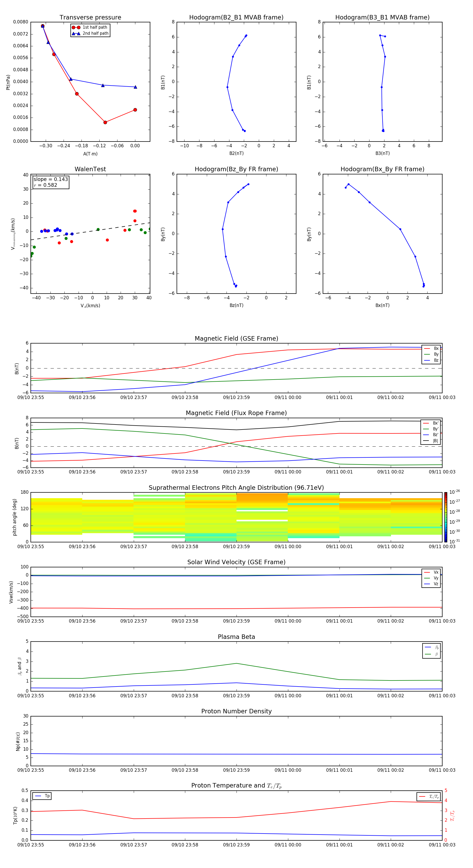
Task: Click the 'Bz(nT)' x-axis label
Action: coord(236,305)
